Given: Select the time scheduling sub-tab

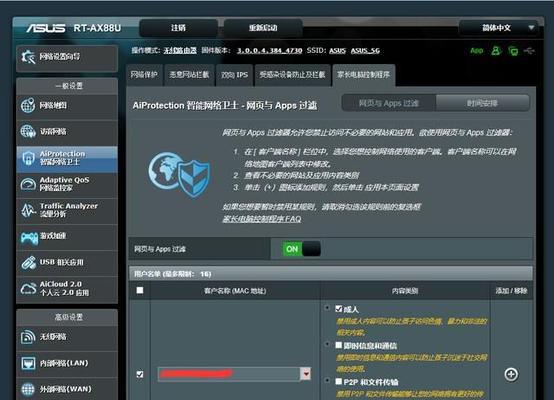Looking at the screenshot, I should (x=483, y=103).
